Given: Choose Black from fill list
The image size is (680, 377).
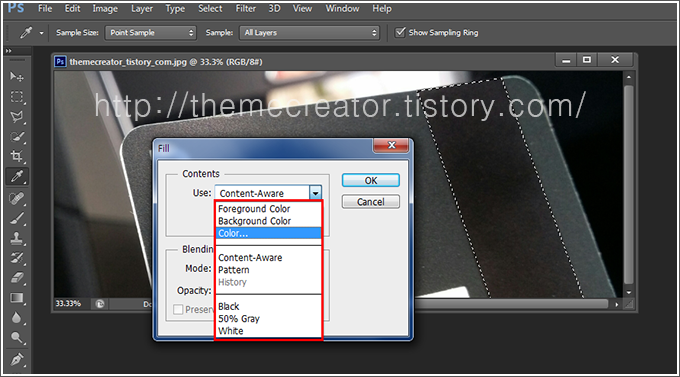Looking at the screenshot, I should (268, 306).
